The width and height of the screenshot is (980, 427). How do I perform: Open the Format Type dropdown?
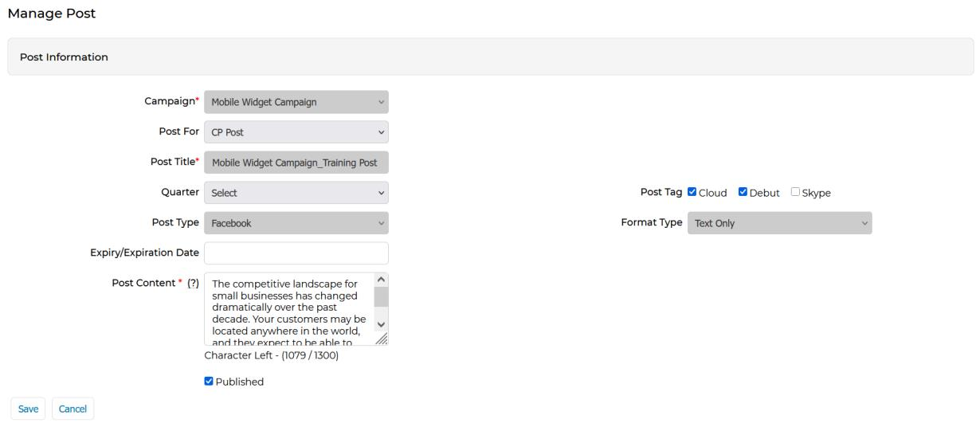780,223
